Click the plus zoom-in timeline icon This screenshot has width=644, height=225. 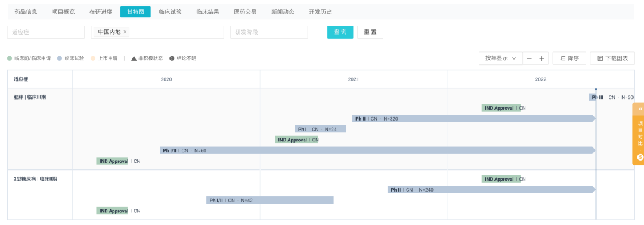point(541,58)
